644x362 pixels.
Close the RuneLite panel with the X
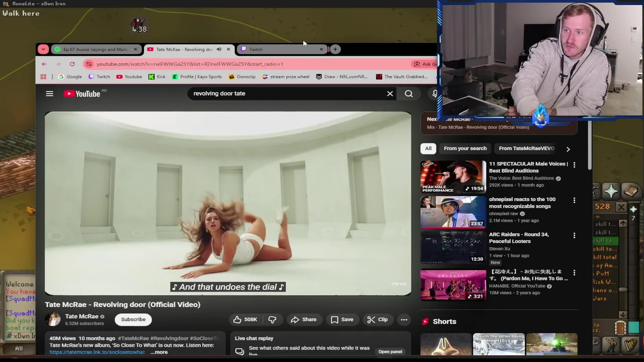tap(621, 207)
